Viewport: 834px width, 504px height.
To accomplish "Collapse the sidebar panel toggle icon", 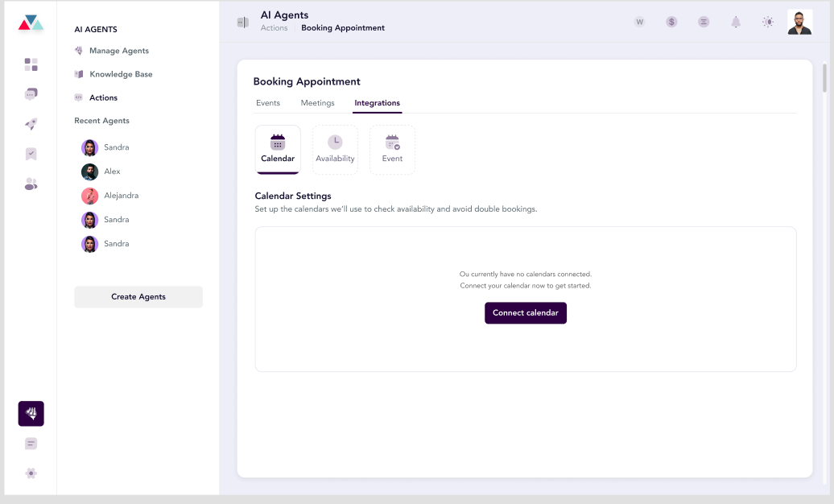I will click(243, 22).
